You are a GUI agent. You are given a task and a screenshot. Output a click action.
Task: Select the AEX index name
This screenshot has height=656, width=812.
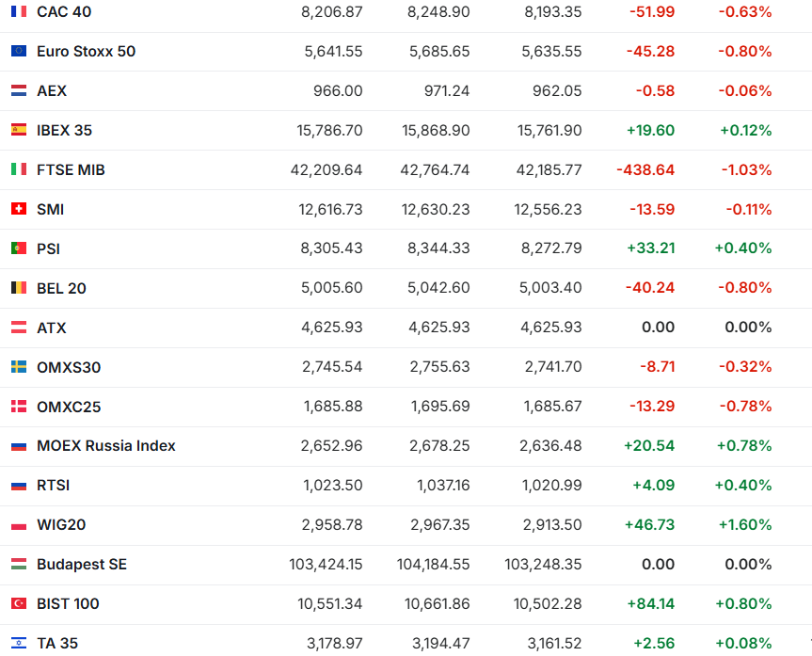[52, 91]
